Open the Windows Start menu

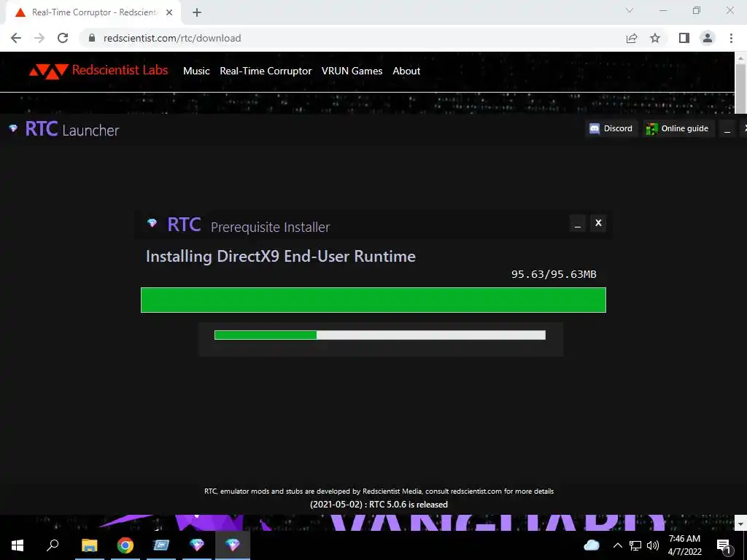click(18, 545)
